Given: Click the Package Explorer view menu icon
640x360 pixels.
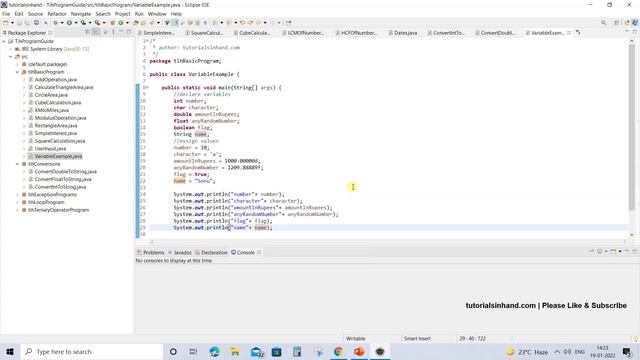Looking at the screenshot, I should [113, 32].
